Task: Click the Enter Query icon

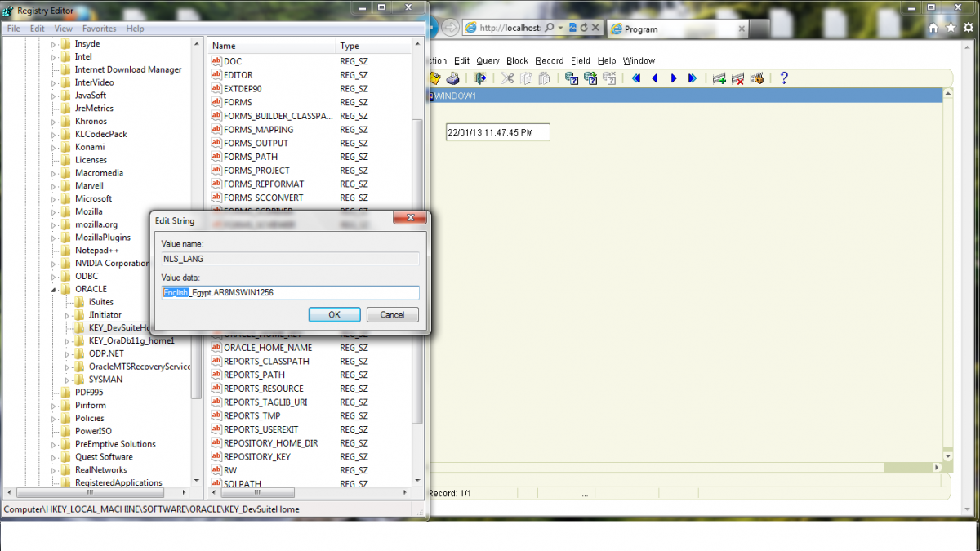Action: [x=572, y=78]
